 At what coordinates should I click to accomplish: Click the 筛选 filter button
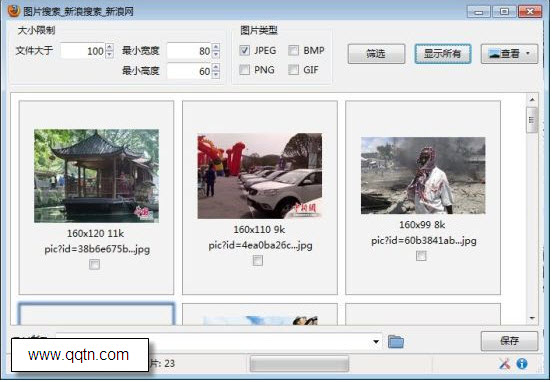click(376, 54)
